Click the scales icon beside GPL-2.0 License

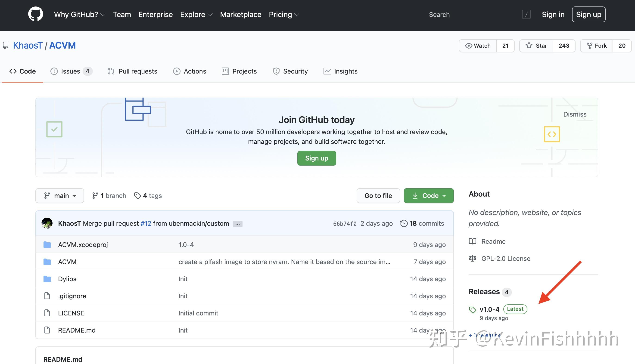473,258
